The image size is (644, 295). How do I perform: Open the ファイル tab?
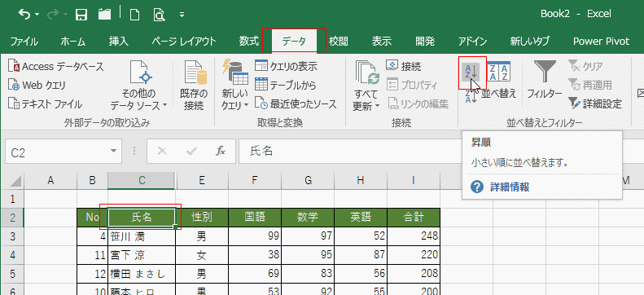tap(24, 41)
